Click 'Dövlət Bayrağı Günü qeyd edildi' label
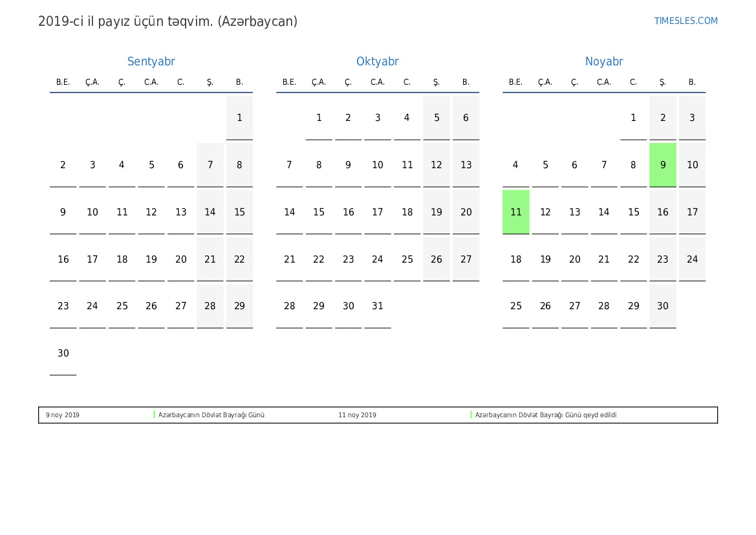 [545, 415]
